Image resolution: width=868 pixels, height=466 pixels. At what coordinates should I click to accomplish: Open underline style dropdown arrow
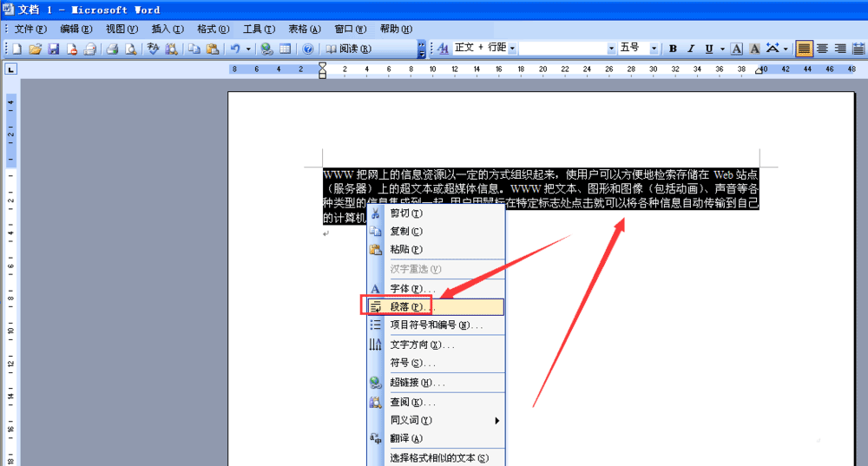722,49
